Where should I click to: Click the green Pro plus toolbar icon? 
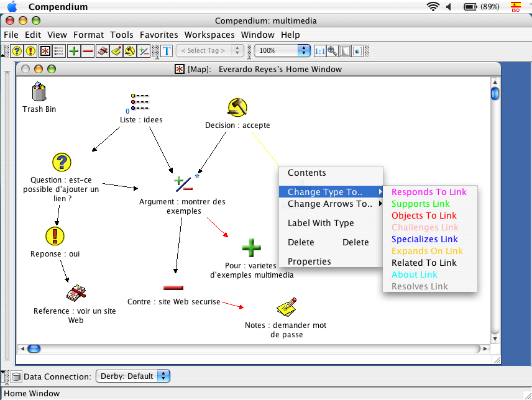click(74, 51)
